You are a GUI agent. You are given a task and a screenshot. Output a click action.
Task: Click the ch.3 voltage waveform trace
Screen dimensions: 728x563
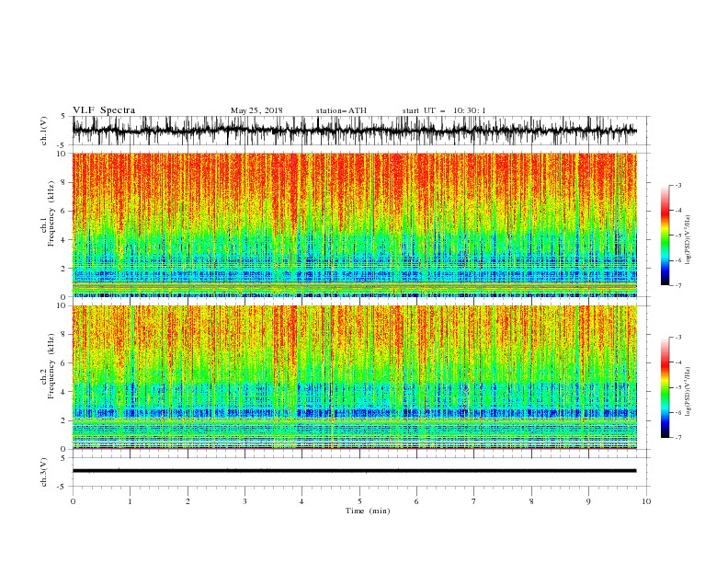tap(355, 471)
